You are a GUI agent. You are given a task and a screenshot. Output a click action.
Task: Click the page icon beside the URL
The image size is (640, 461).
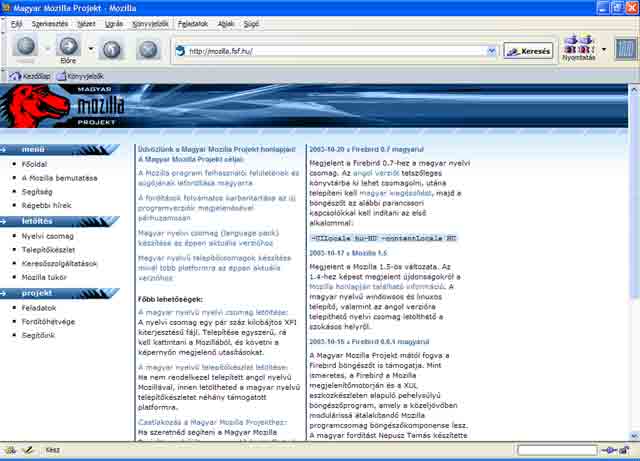tap(180, 51)
